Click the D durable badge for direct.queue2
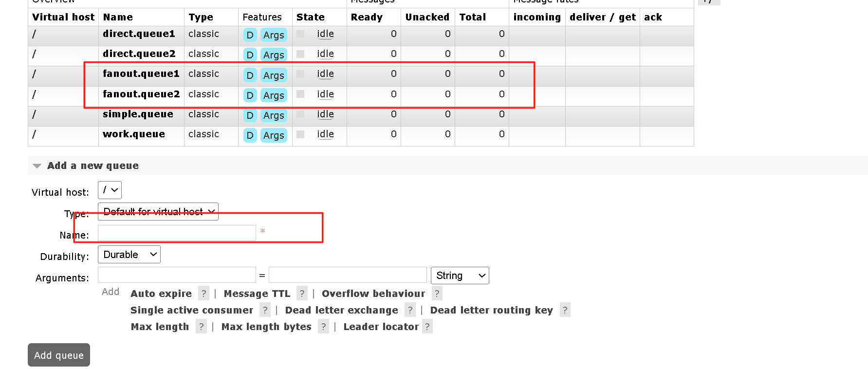868x369 pixels. [250, 55]
